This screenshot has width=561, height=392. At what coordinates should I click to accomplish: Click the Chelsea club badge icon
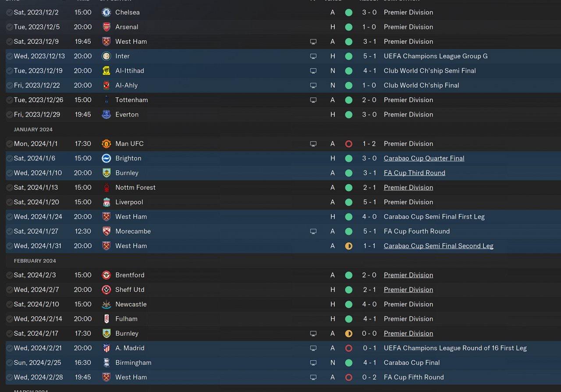106,12
